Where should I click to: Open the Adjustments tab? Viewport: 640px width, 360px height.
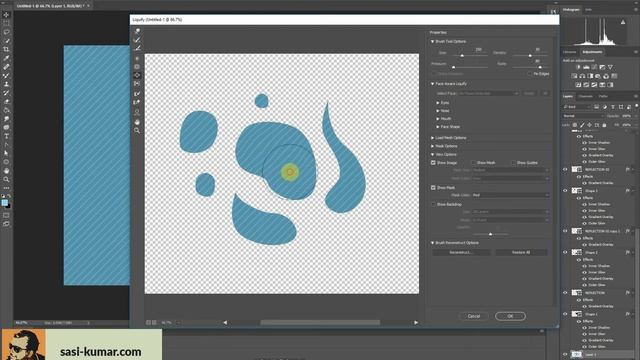(x=592, y=52)
